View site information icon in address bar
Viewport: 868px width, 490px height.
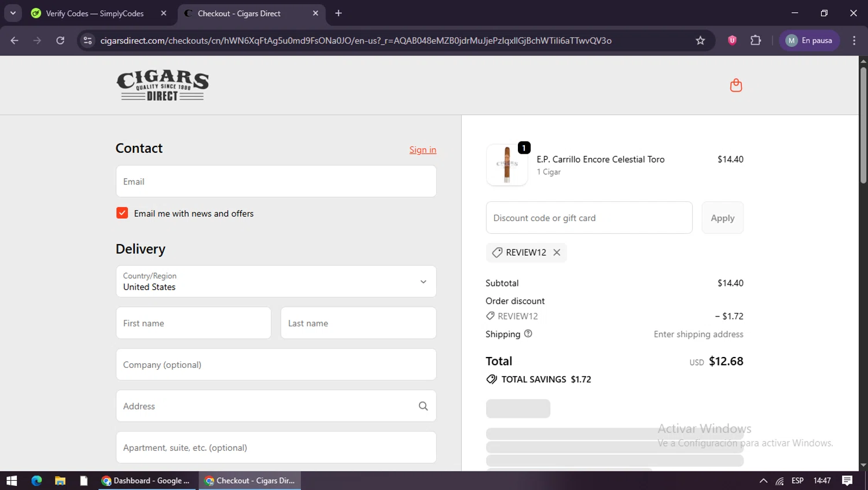coord(88,40)
